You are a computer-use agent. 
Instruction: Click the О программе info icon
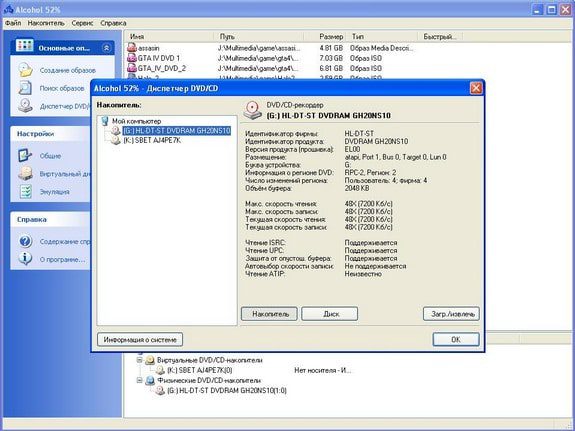click(x=25, y=259)
